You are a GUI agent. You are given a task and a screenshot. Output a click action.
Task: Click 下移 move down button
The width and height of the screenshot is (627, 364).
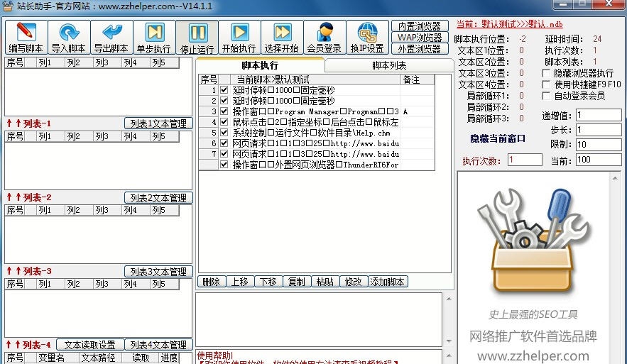point(268,282)
